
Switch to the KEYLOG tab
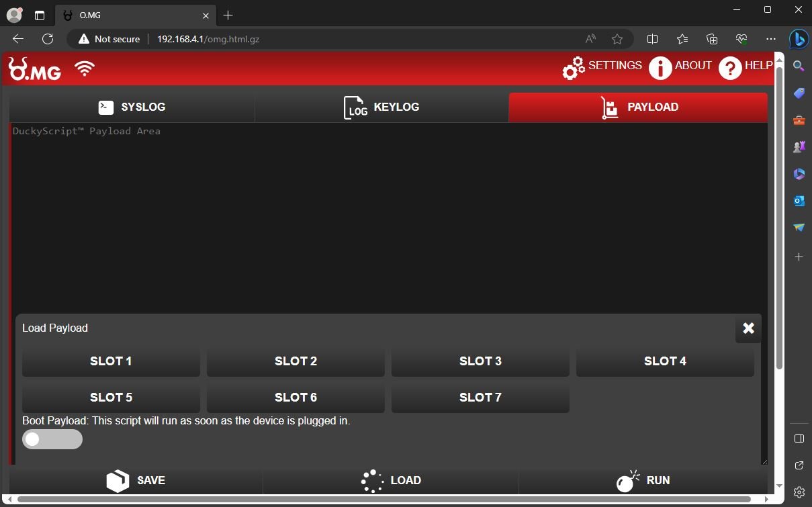pyautogui.click(x=381, y=107)
